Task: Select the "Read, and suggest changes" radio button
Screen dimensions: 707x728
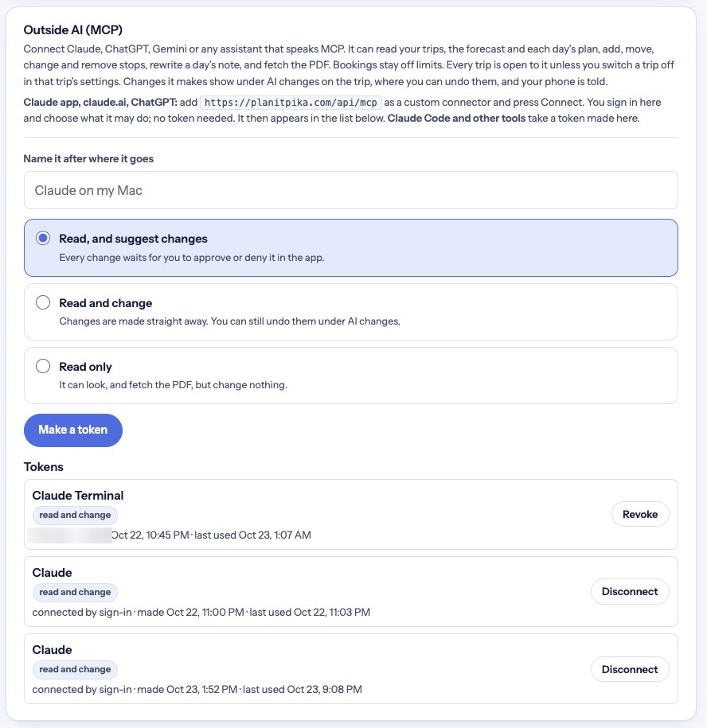Action: tap(43, 238)
